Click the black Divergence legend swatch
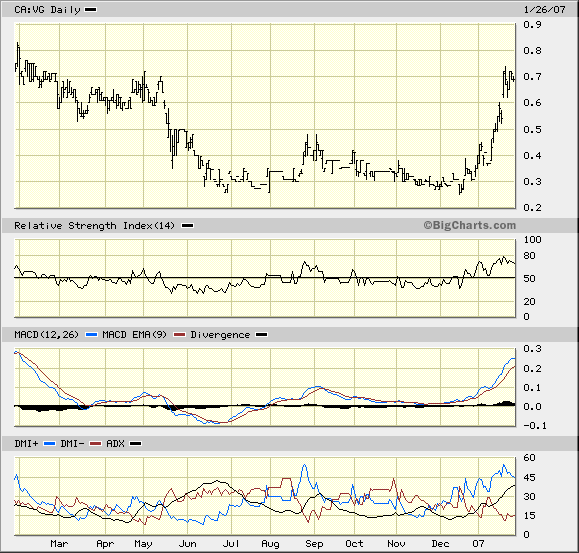 [261, 335]
